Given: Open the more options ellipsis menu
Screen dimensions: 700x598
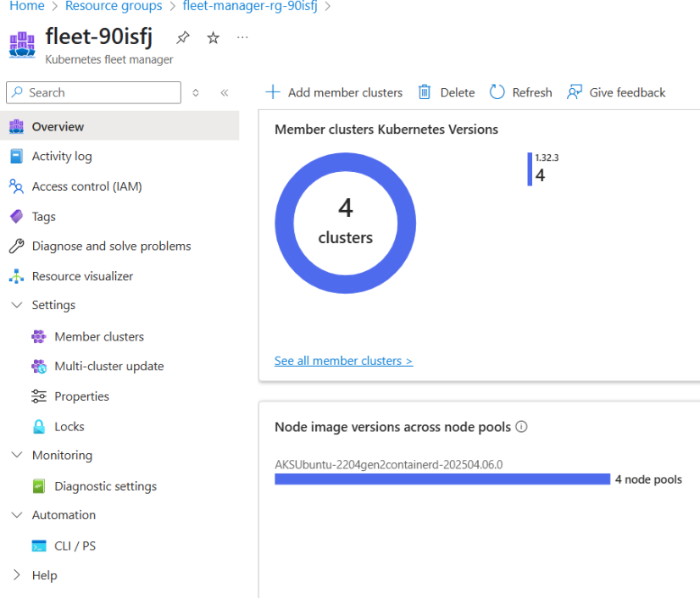Looking at the screenshot, I should (242, 37).
